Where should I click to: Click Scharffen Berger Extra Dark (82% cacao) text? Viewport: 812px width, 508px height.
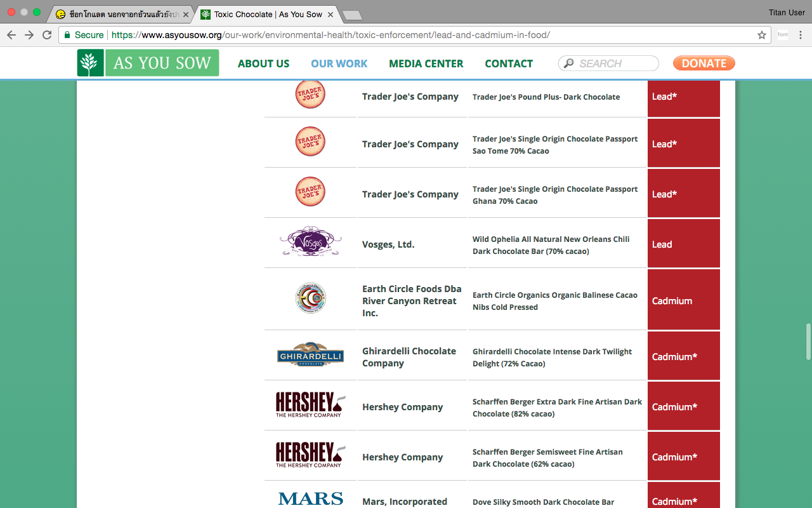[557, 408]
